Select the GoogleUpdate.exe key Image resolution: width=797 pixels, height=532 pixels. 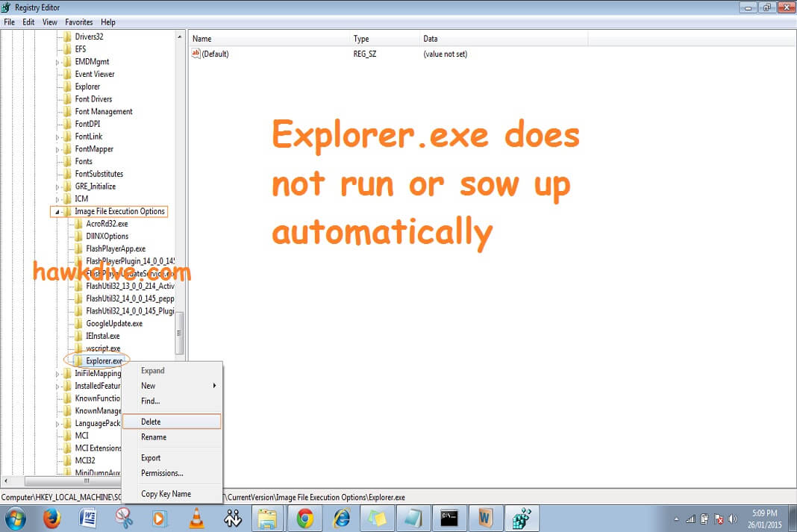point(114,324)
